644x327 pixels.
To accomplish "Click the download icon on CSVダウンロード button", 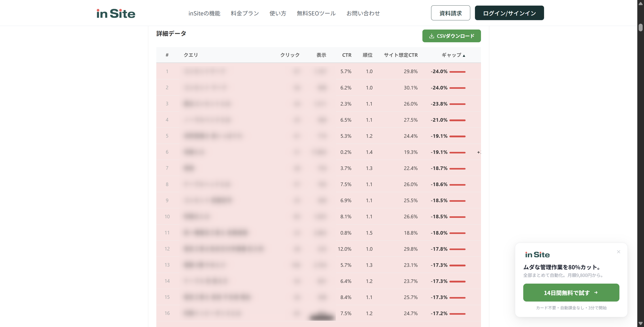I will click(431, 36).
